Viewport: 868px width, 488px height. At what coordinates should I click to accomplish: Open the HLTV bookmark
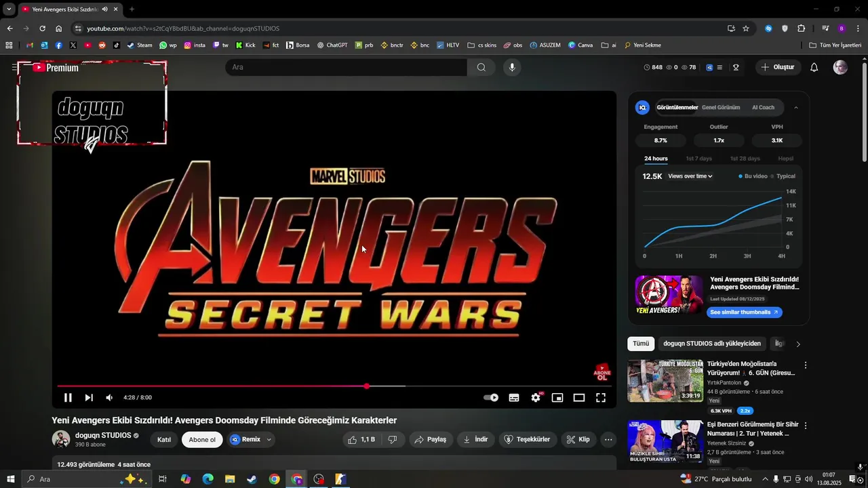click(x=448, y=45)
